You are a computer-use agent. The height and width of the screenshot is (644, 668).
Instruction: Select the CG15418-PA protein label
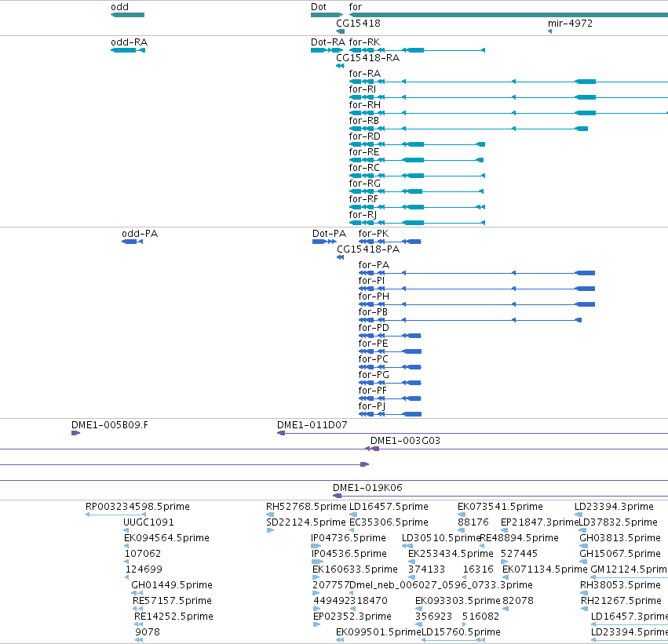click(368, 249)
